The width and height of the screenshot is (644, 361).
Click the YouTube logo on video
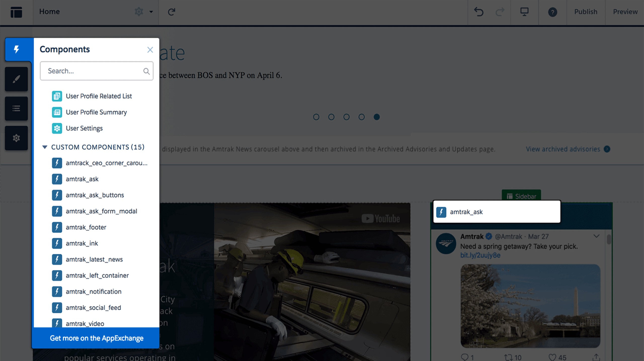[x=381, y=219]
